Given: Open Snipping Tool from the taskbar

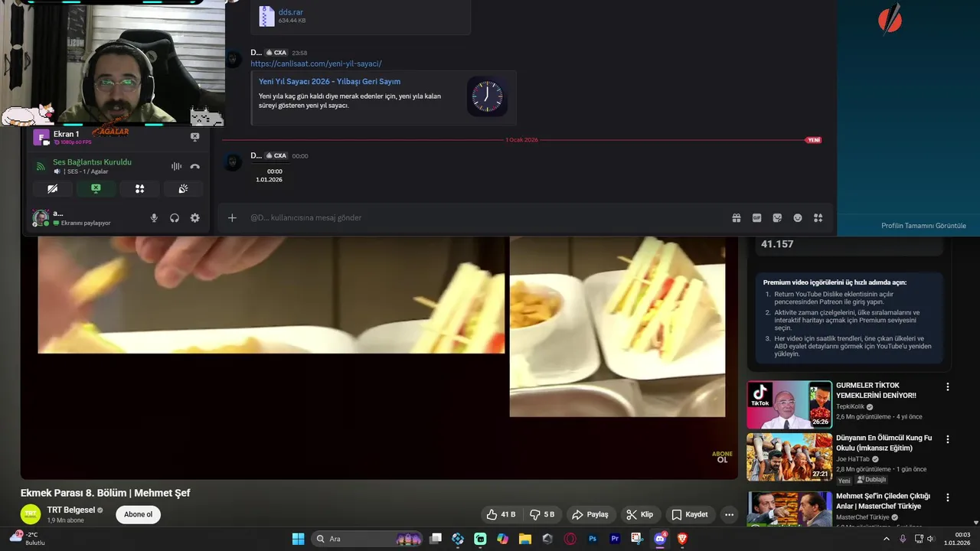Looking at the screenshot, I should [x=637, y=539].
